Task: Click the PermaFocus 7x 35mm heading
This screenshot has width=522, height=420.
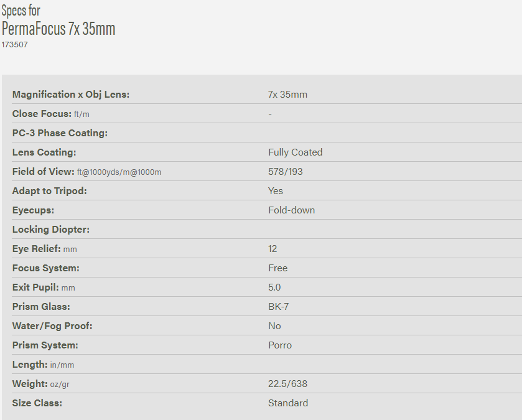Action: tap(58, 29)
